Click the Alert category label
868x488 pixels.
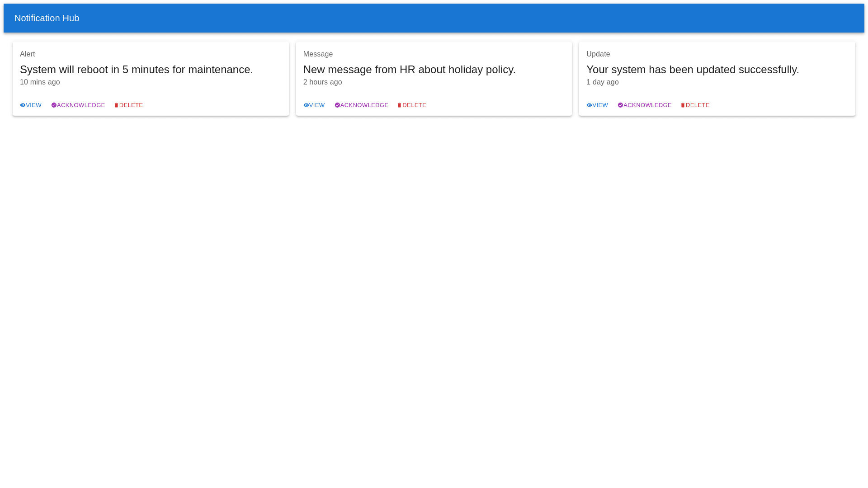27,54
